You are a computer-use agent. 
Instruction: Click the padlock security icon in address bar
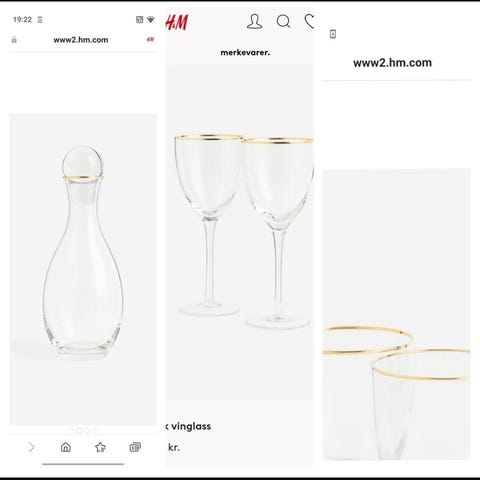pos(14,40)
